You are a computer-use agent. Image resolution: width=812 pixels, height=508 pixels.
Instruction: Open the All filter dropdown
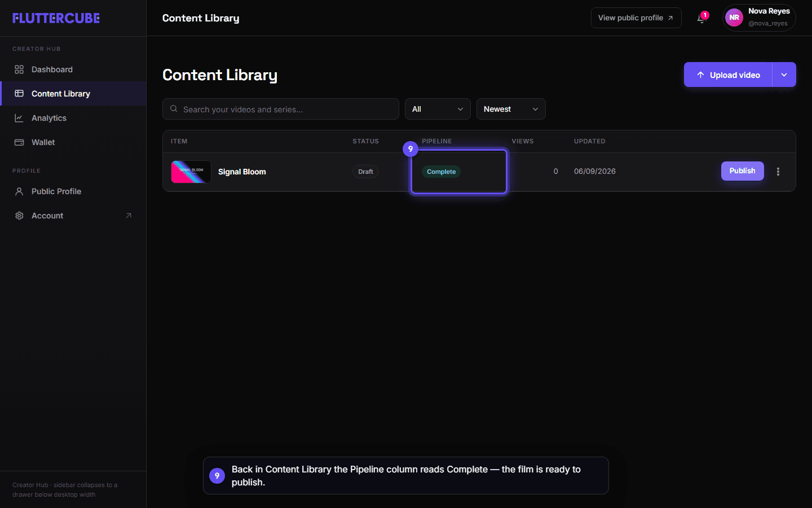pyautogui.click(x=438, y=109)
